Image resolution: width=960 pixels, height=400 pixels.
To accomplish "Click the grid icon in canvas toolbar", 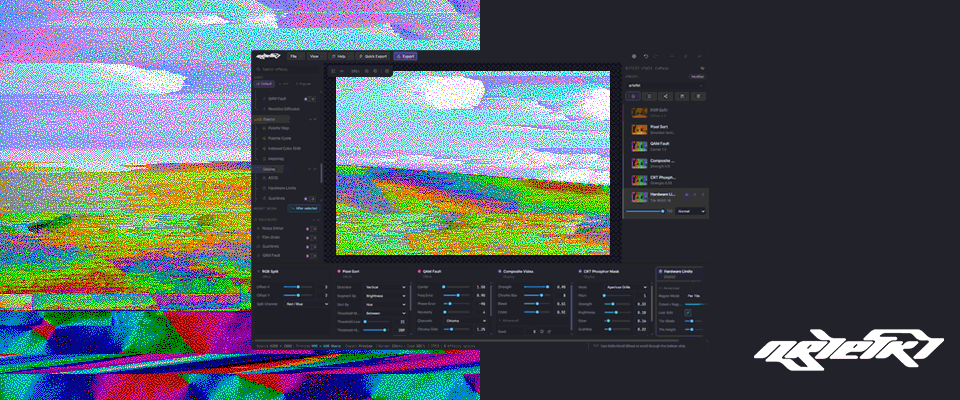I will (x=333, y=71).
